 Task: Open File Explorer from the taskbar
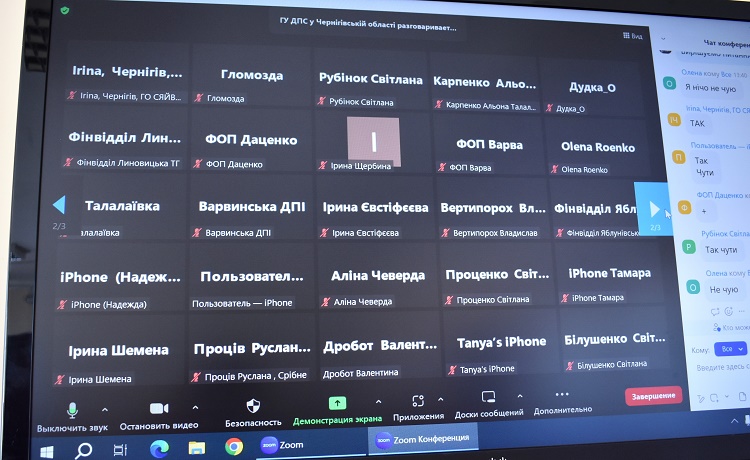click(x=197, y=448)
